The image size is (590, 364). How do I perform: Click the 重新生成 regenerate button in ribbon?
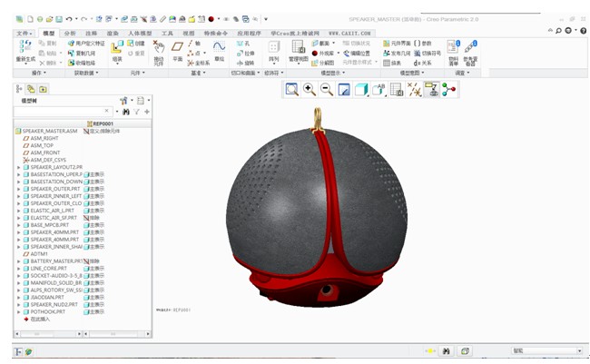[25, 53]
